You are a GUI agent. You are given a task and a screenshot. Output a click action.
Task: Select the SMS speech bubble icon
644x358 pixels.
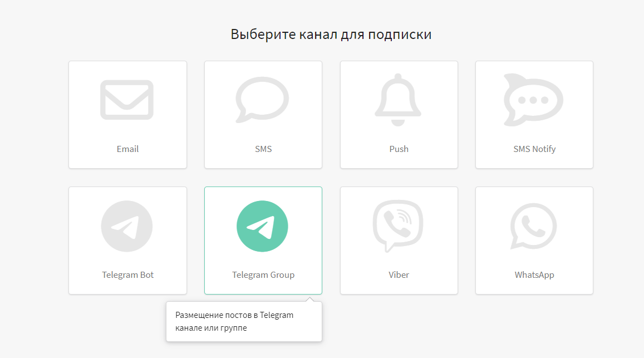262,99
